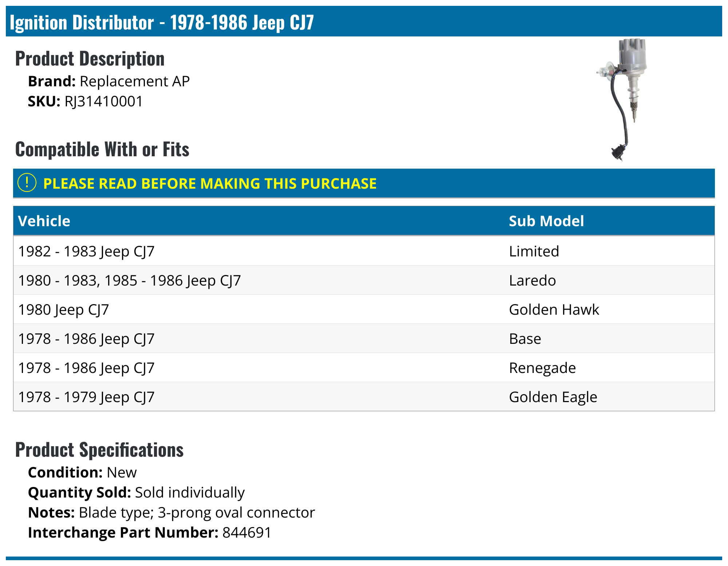The height and width of the screenshot is (566, 728).
Task: Select the 1982 - 1983 Jeep CJ7 row
Action: pyautogui.click(x=87, y=251)
